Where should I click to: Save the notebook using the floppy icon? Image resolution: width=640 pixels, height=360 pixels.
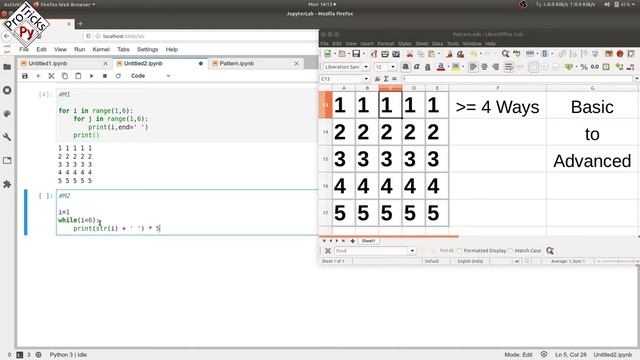click(25, 76)
